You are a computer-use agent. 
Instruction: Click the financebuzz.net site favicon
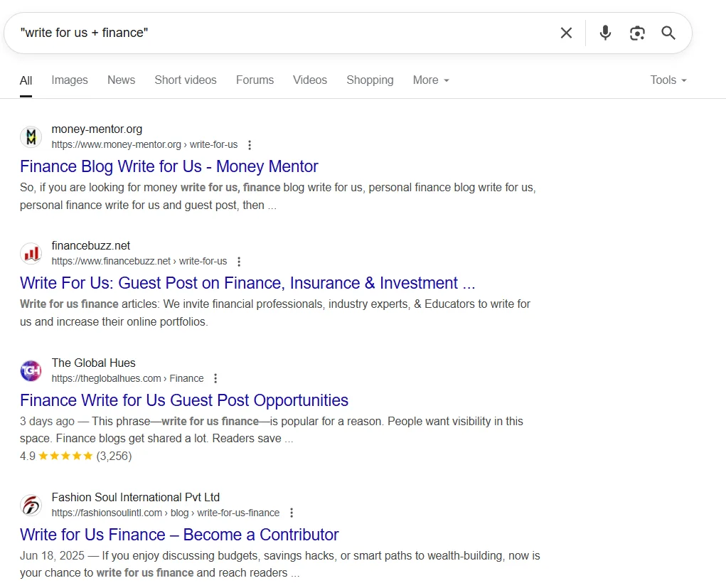pos(31,253)
